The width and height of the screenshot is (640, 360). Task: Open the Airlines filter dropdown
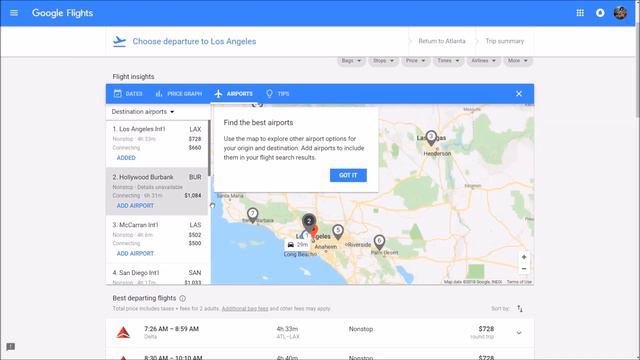click(483, 60)
